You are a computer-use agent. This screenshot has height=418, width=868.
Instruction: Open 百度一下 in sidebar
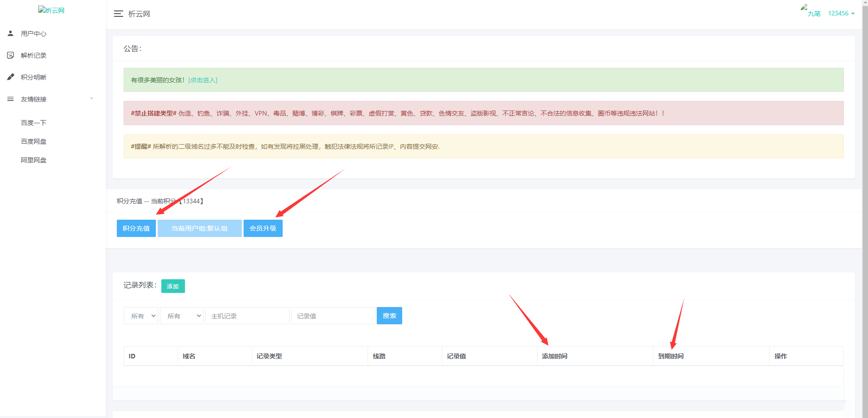(34, 123)
